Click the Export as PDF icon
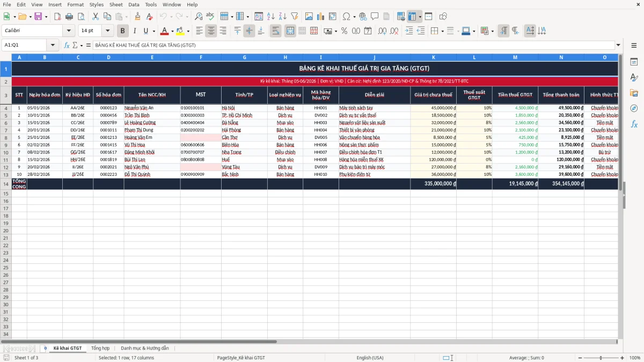Image resolution: width=644 pixels, height=362 pixels. tap(57, 17)
